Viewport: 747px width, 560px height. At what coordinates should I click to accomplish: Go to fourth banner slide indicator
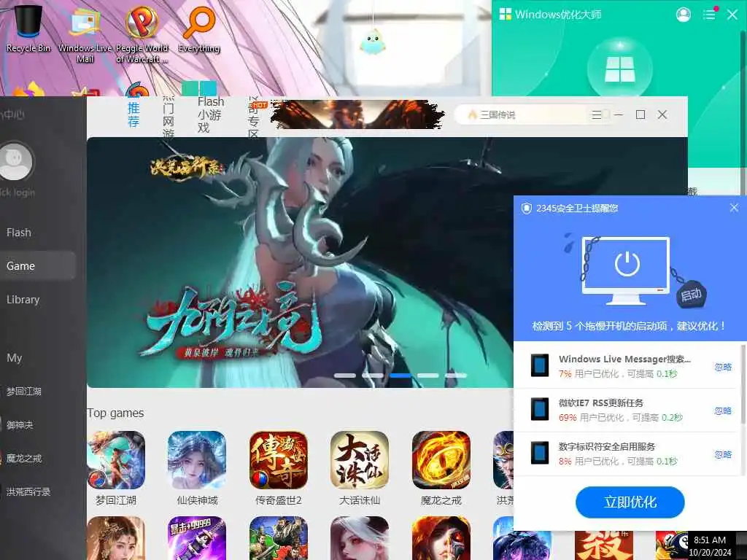click(427, 376)
